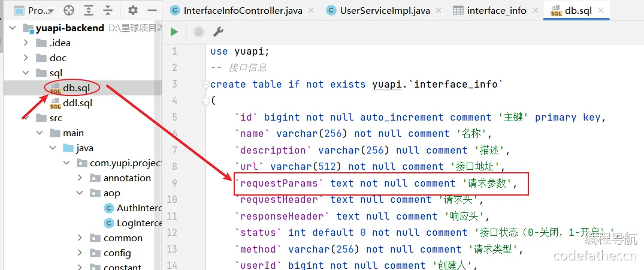Click the `userId` bigint line
Screen dimensions: 644x270
[x=357, y=265]
